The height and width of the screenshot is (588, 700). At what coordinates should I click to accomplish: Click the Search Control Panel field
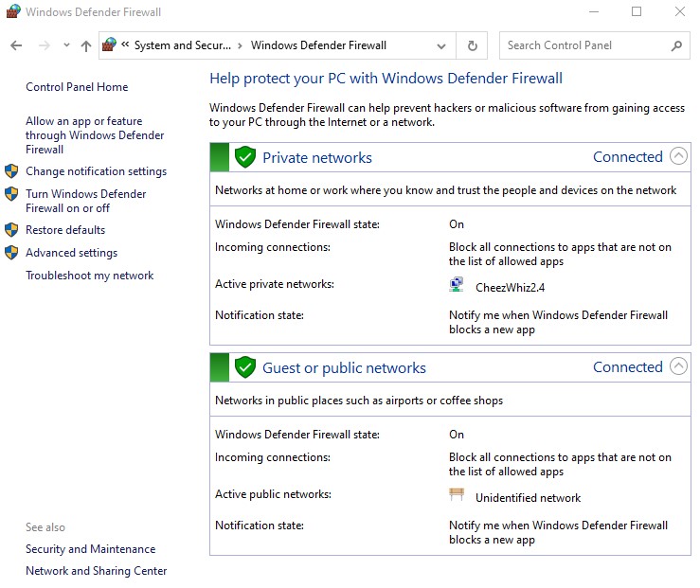[x=595, y=45]
